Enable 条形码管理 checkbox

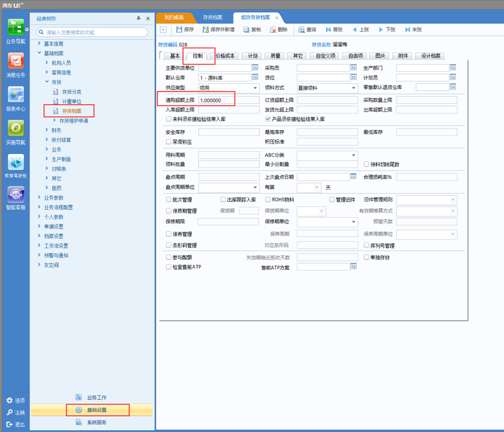coord(168,245)
